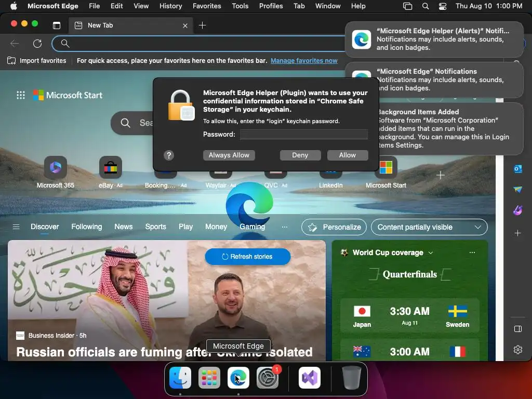
Task: Open Microsoft Start app launcher grid
Action: 21,96
